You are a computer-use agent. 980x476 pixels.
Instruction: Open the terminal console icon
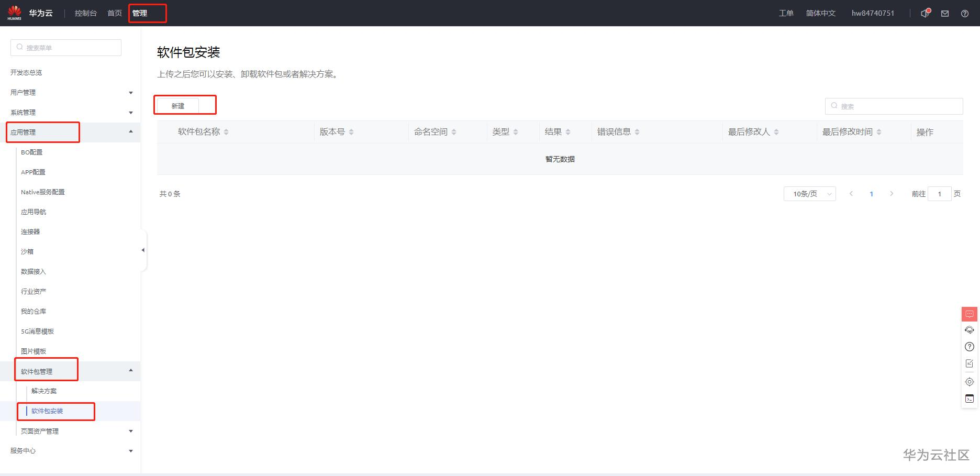tap(970, 399)
